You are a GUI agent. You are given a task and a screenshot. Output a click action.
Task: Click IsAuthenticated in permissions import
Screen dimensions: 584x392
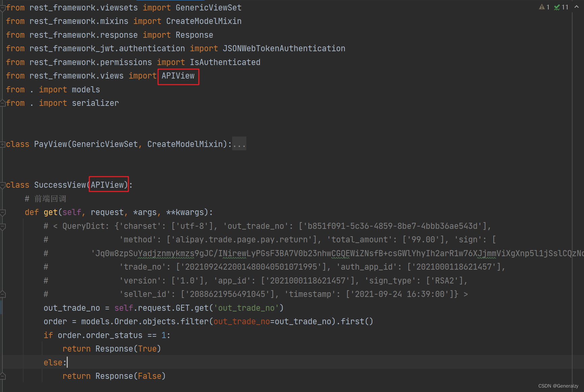(225, 62)
